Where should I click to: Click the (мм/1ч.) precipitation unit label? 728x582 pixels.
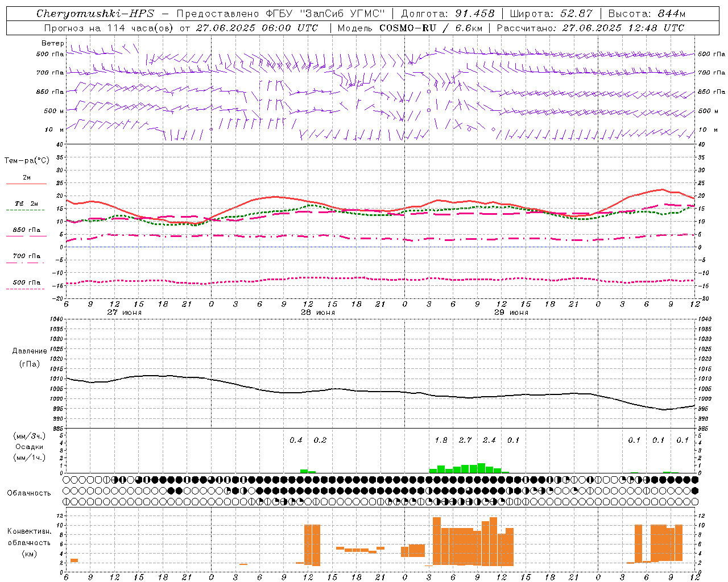click(x=30, y=458)
